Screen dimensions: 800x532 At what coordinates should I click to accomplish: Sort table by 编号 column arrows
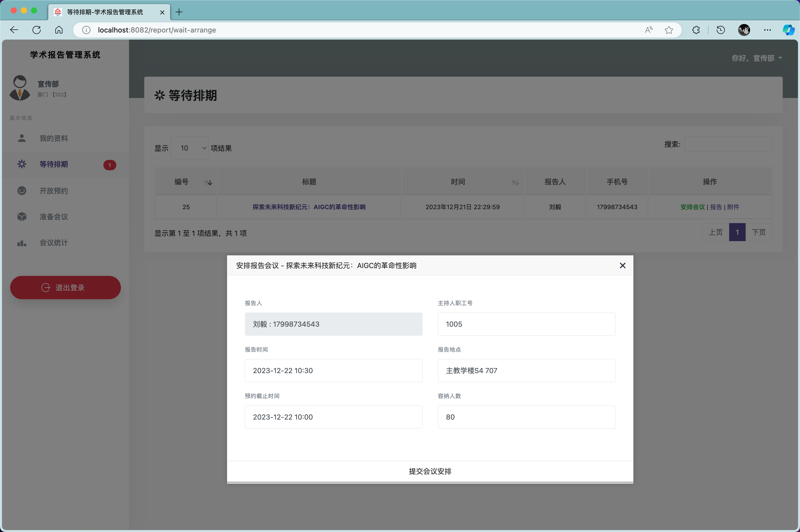coord(209,182)
